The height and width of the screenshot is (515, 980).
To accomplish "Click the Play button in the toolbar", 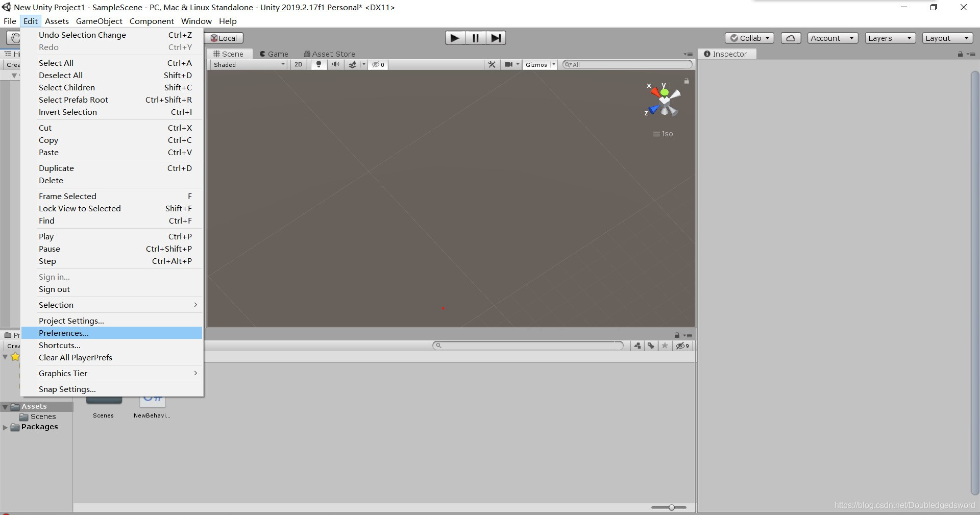I will coord(455,38).
